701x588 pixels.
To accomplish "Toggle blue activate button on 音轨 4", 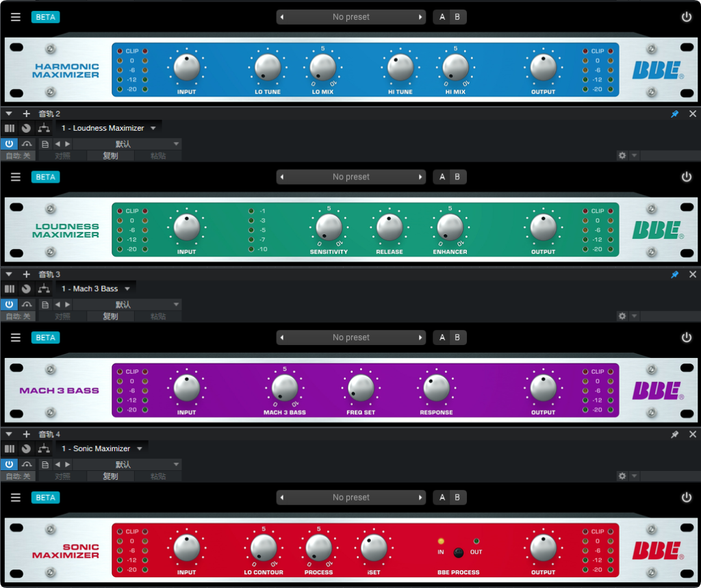I will (9, 464).
